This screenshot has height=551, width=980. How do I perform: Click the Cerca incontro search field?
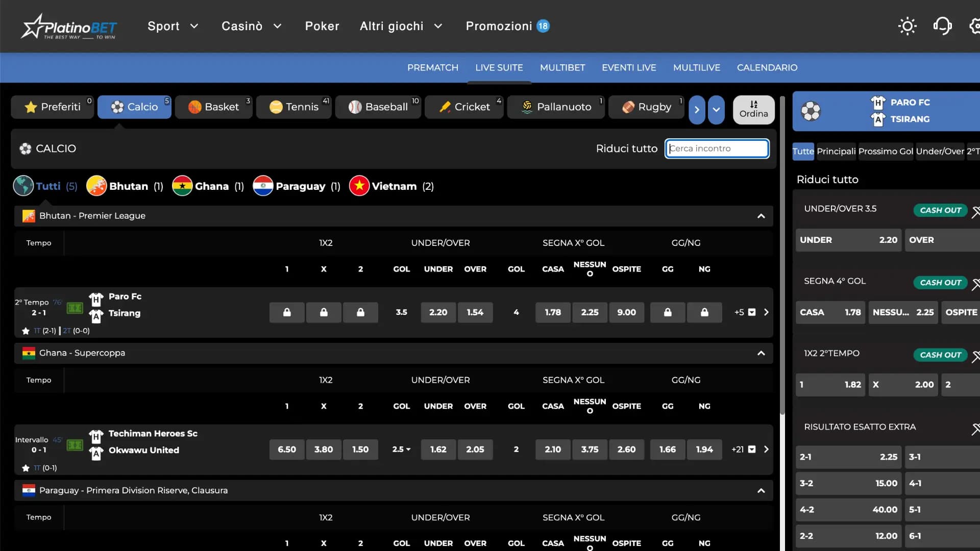coord(717,148)
